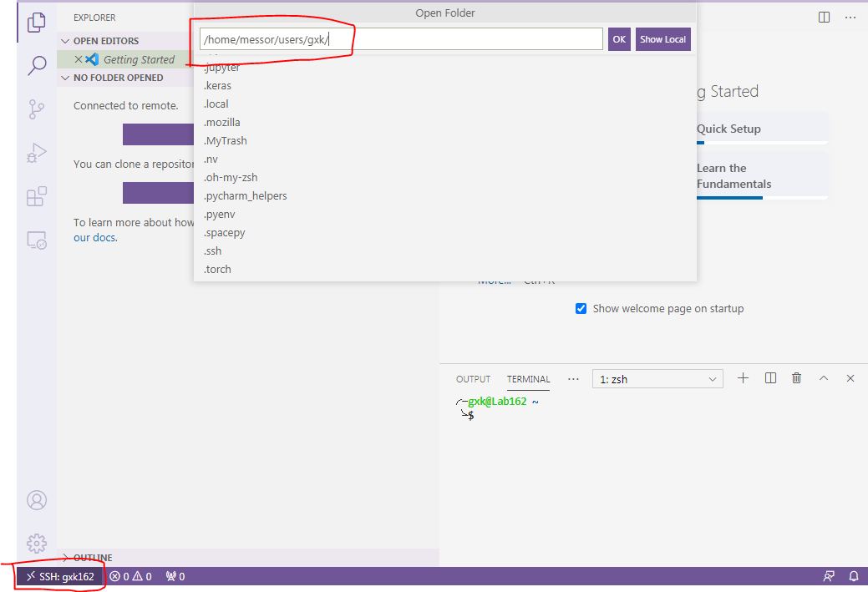Select the Terminal panel tab
The height and width of the screenshot is (592, 868).
[528, 379]
